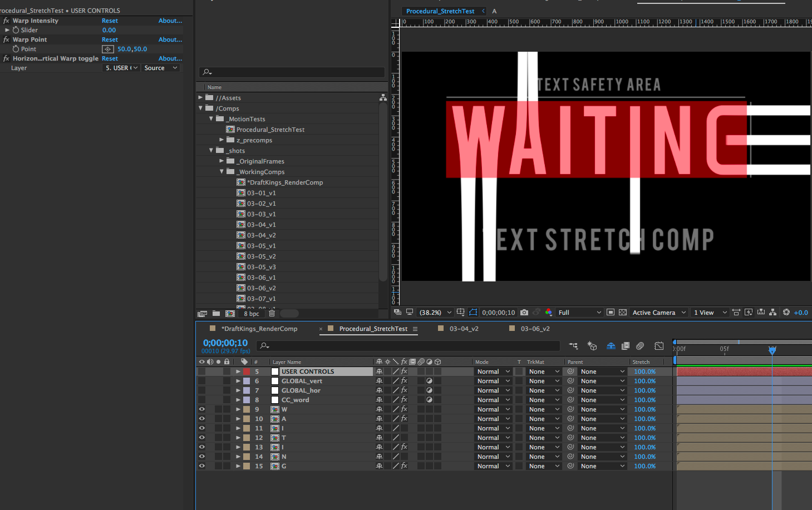Click the Frame Blending enable icon
The image size is (812, 510).
626,346
